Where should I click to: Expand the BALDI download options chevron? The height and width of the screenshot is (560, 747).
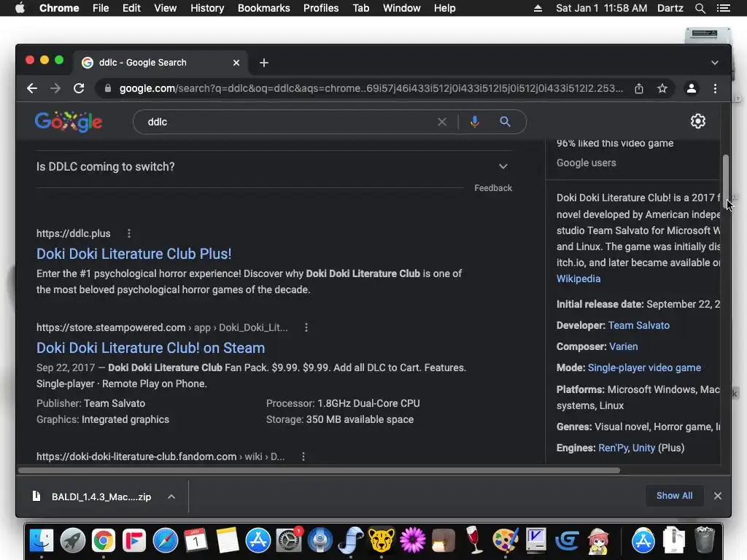pyautogui.click(x=171, y=497)
